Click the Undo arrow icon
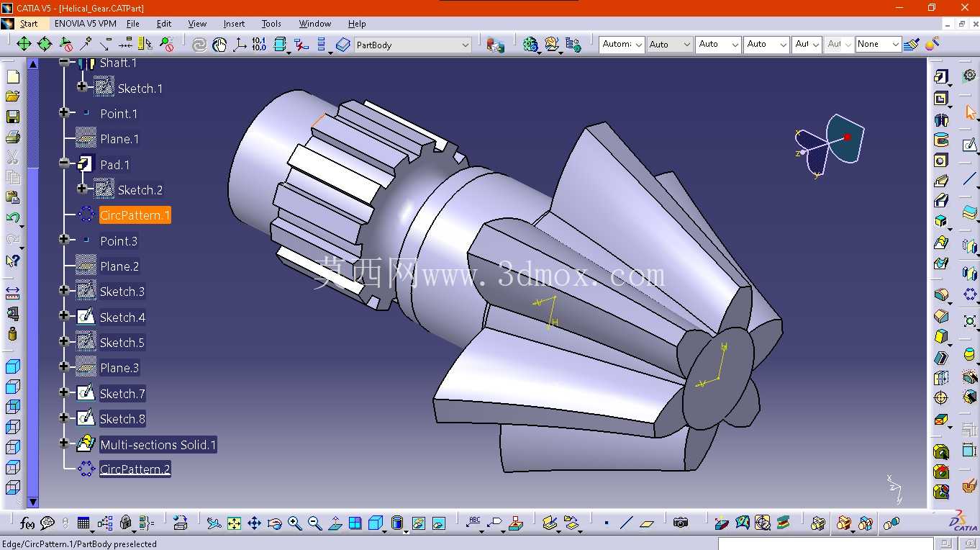Viewport: 980px width, 550px height. [x=13, y=217]
